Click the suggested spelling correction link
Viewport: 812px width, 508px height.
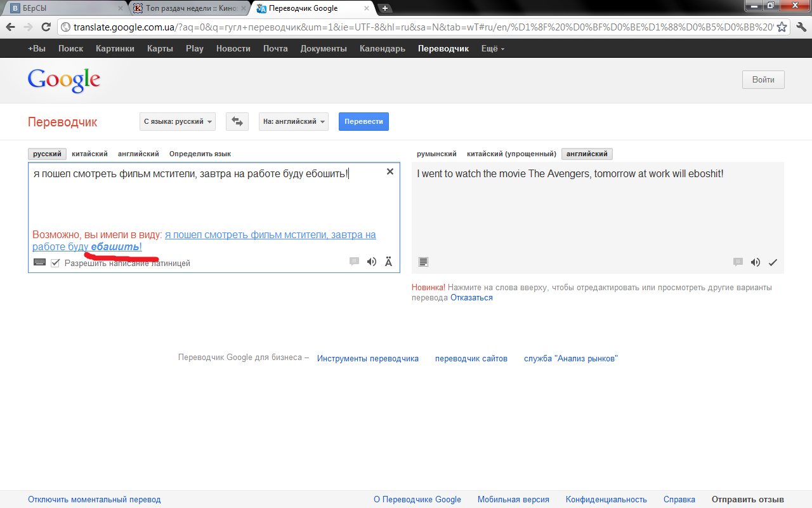(204, 241)
